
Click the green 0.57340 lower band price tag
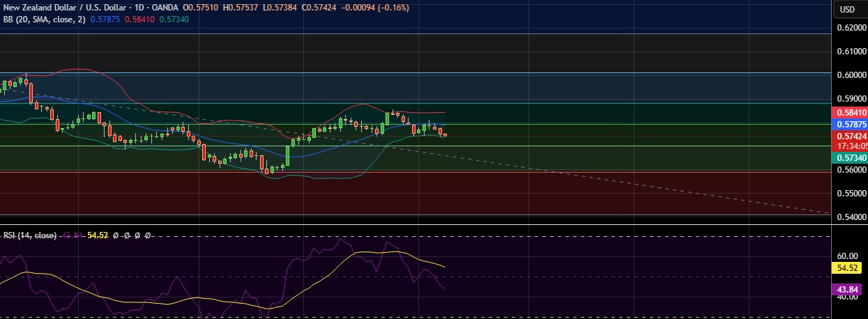(x=850, y=158)
